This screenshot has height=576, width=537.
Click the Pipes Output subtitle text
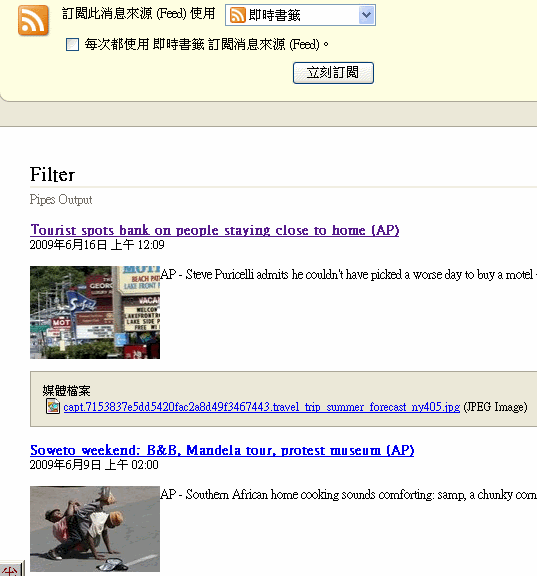tap(61, 199)
